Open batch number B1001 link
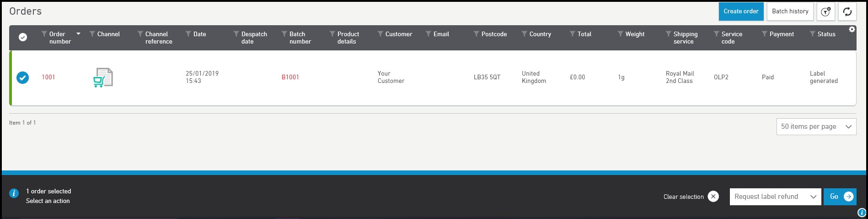868x219 pixels. pos(290,77)
